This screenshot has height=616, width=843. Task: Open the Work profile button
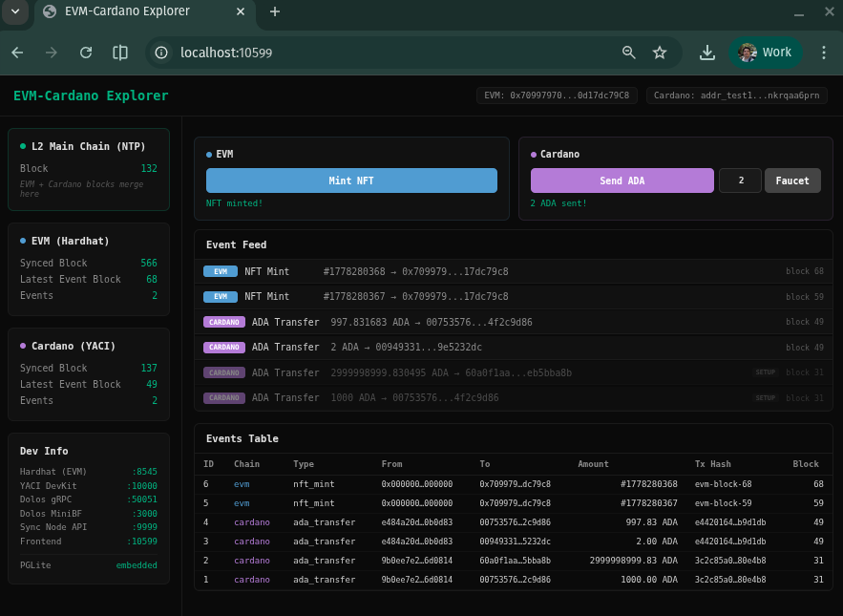coord(766,53)
